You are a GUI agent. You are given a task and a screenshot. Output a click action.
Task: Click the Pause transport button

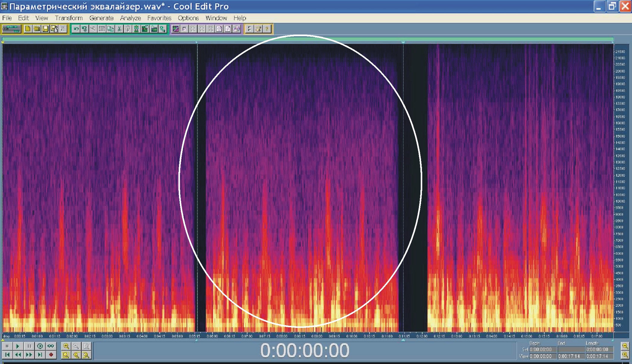click(29, 346)
